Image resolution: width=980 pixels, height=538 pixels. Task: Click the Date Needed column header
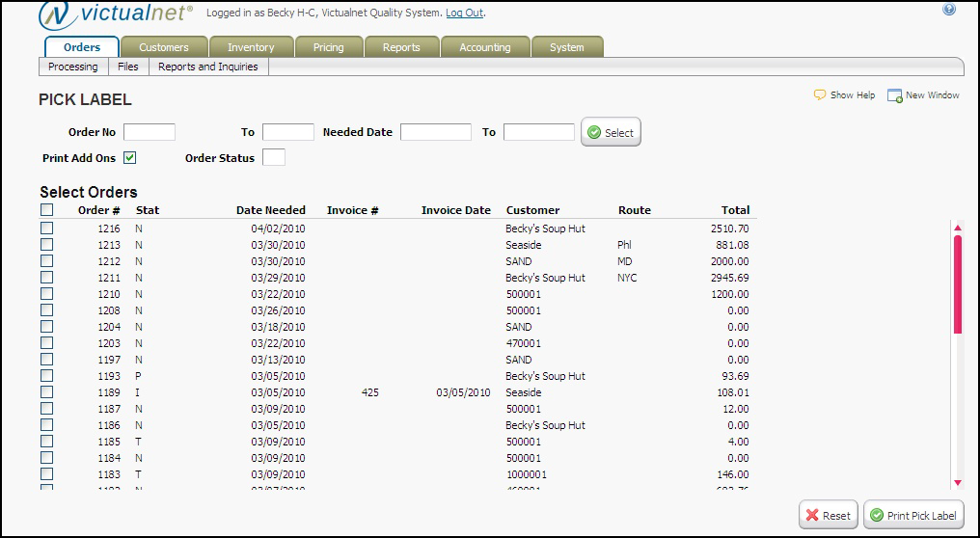tap(271, 210)
